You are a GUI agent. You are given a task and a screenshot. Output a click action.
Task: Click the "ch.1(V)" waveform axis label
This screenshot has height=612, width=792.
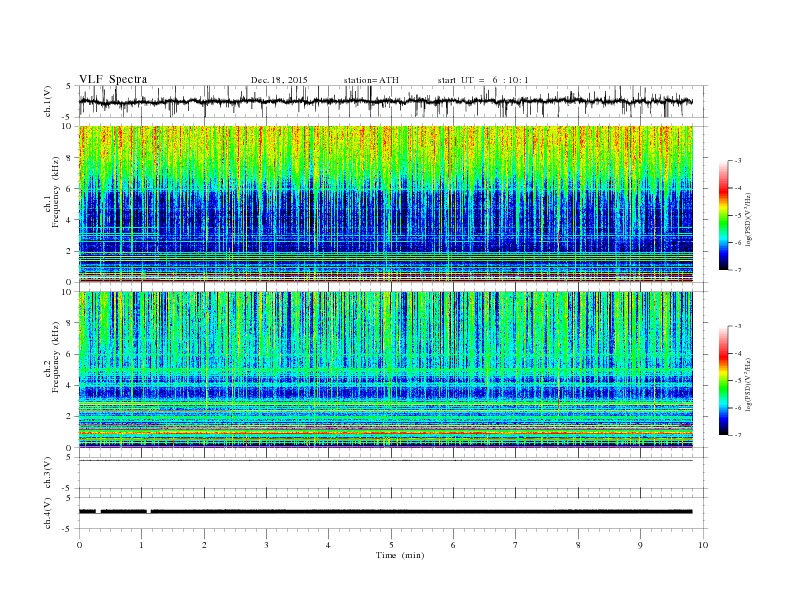point(48,101)
